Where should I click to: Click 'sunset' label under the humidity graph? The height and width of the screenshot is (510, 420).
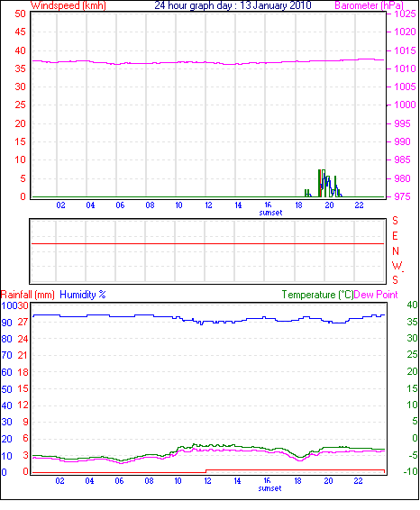pos(270,488)
